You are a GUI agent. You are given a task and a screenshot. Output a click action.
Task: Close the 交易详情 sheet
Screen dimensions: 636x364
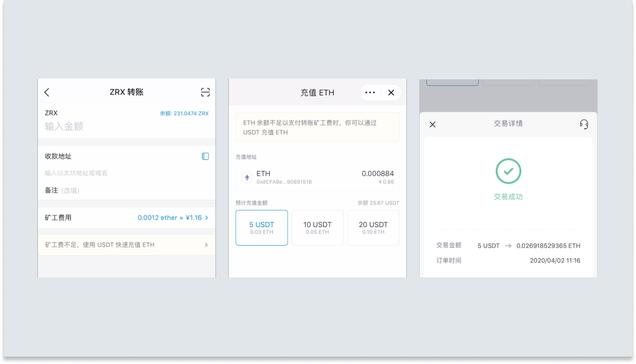coord(432,124)
